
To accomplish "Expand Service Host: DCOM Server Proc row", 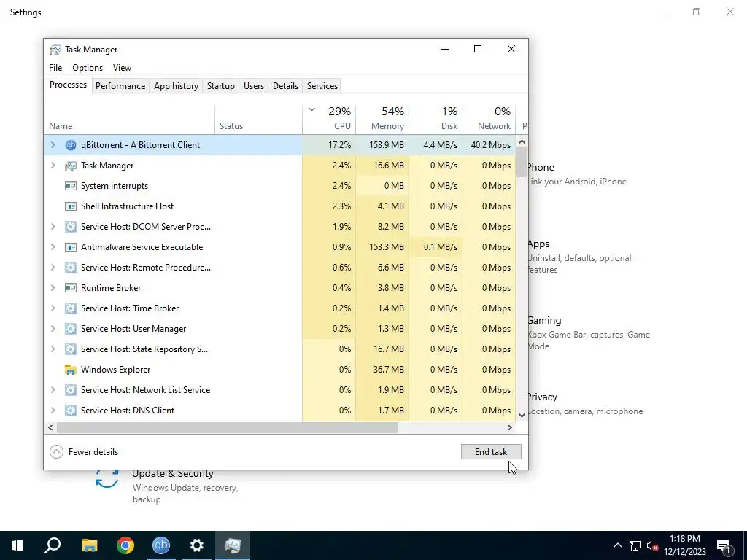I will tap(53, 227).
